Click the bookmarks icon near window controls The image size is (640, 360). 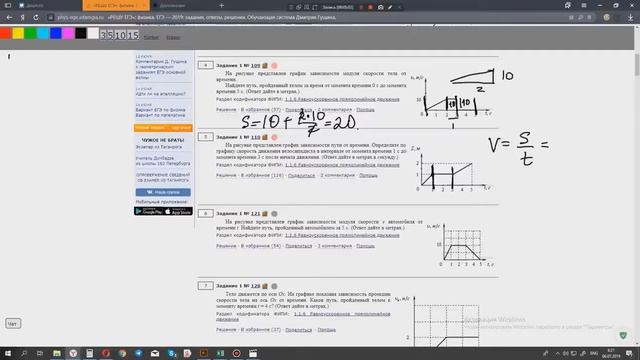pos(568,5)
